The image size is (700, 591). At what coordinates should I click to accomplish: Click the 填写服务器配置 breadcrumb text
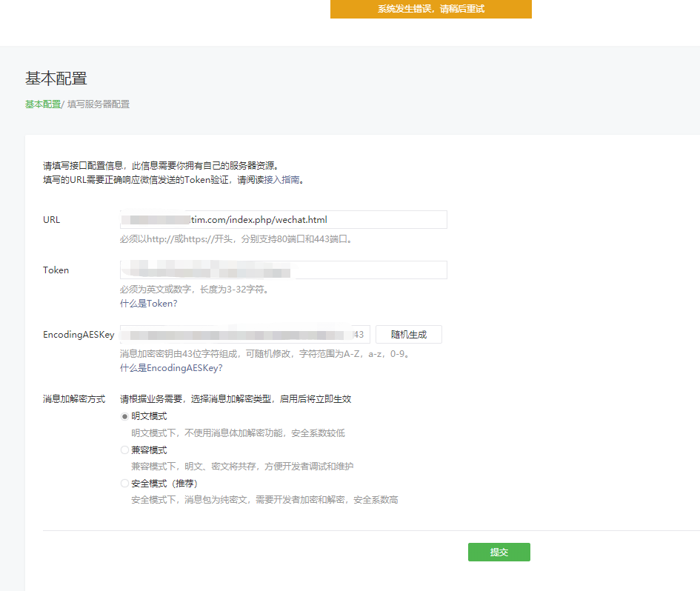pos(99,104)
